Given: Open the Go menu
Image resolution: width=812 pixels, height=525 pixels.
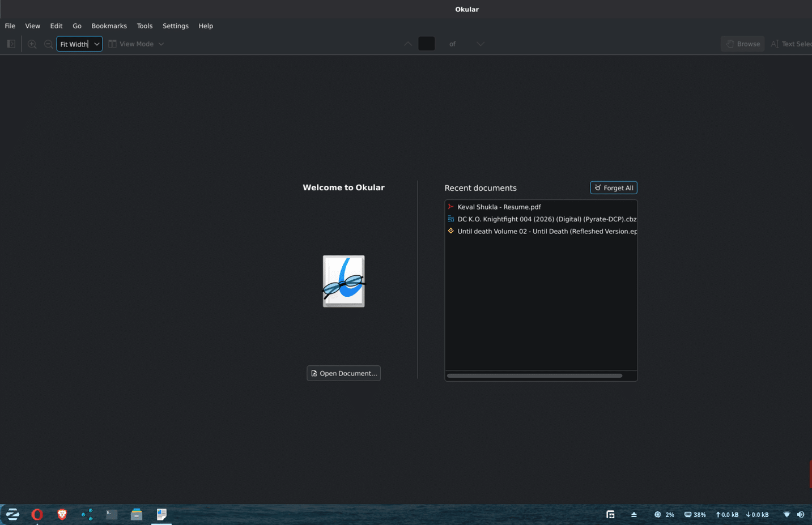Looking at the screenshot, I should coord(77,26).
